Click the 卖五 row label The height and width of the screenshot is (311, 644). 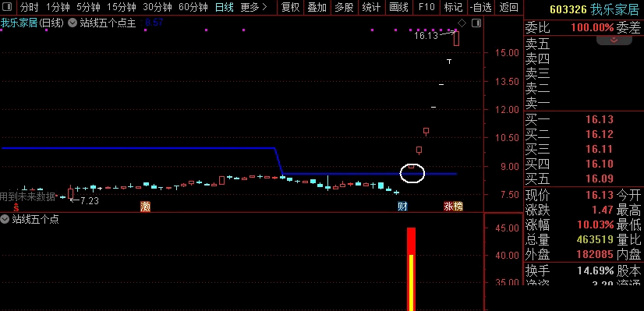point(537,44)
